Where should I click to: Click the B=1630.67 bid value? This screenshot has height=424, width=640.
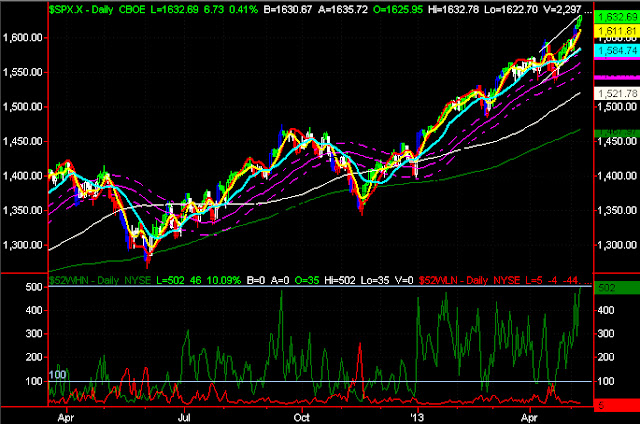[288, 9]
